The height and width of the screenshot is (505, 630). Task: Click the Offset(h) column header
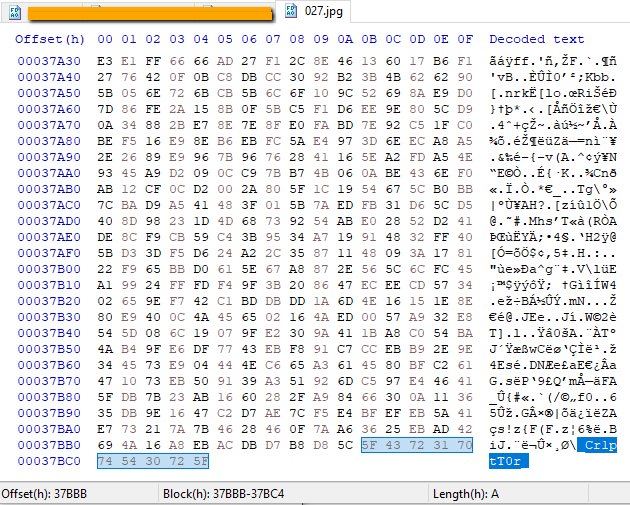(x=49, y=39)
